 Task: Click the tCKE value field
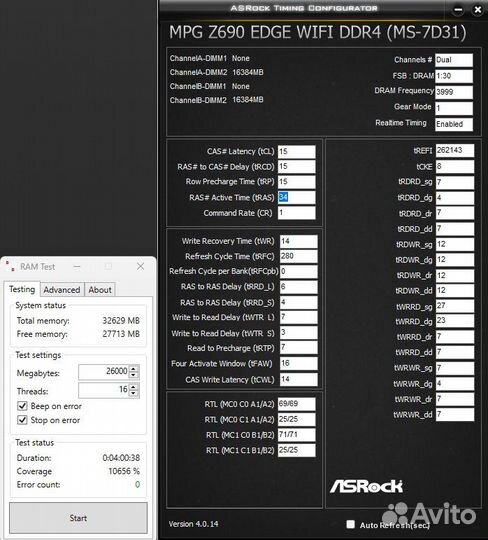[455, 167]
